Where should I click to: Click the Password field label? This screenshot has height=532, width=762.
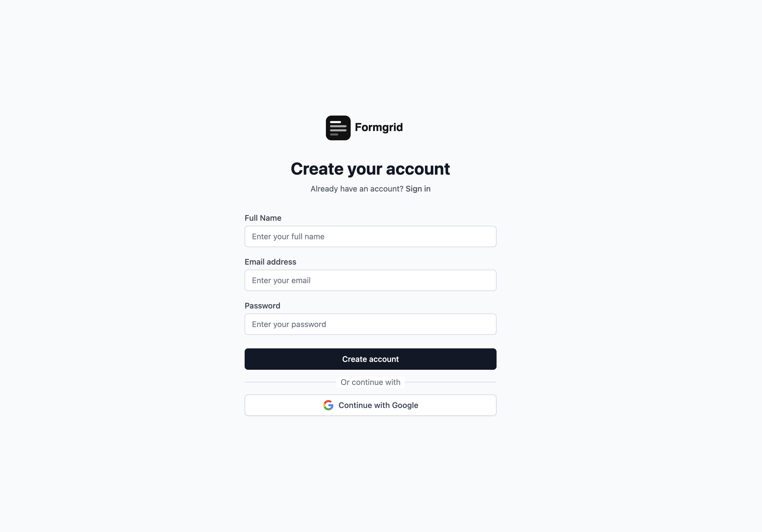(x=262, y=306)
